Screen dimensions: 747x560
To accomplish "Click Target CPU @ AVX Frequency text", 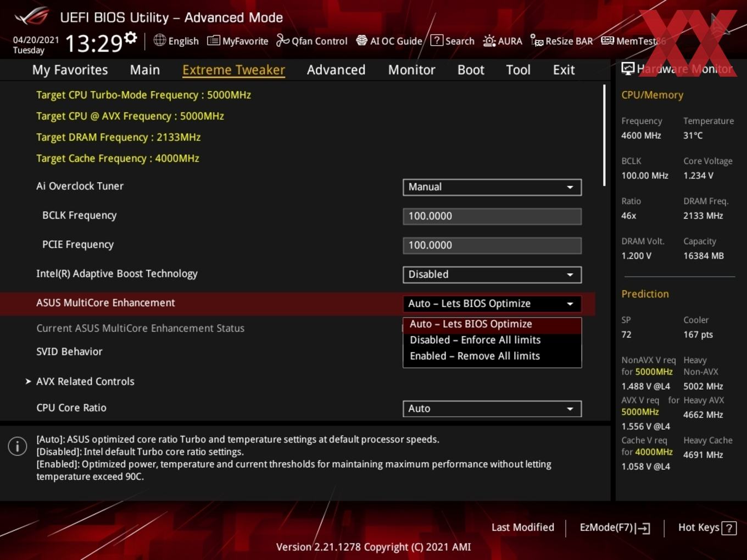I will (x=130, y=116).
